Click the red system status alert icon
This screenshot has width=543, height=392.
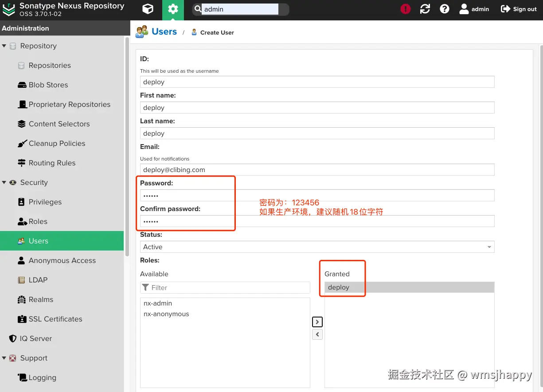[x=405, y=9]
